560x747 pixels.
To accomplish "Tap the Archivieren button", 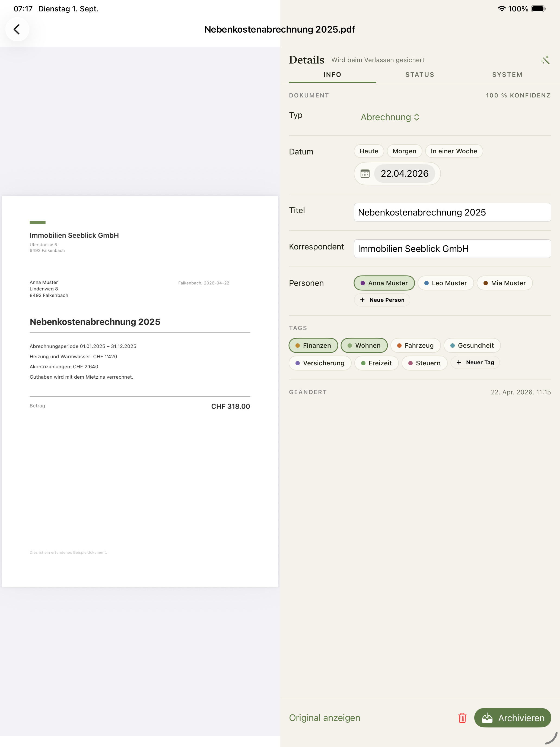I will point(513,718).
